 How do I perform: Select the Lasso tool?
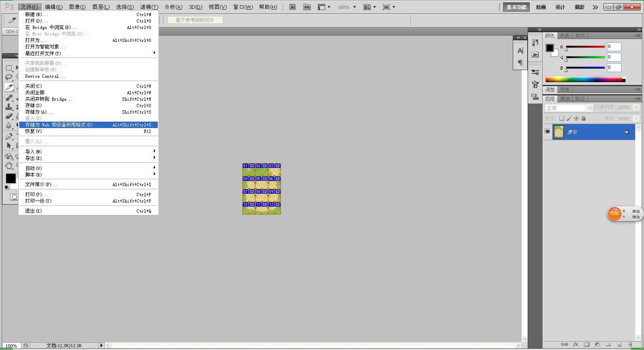coord(9,77)
